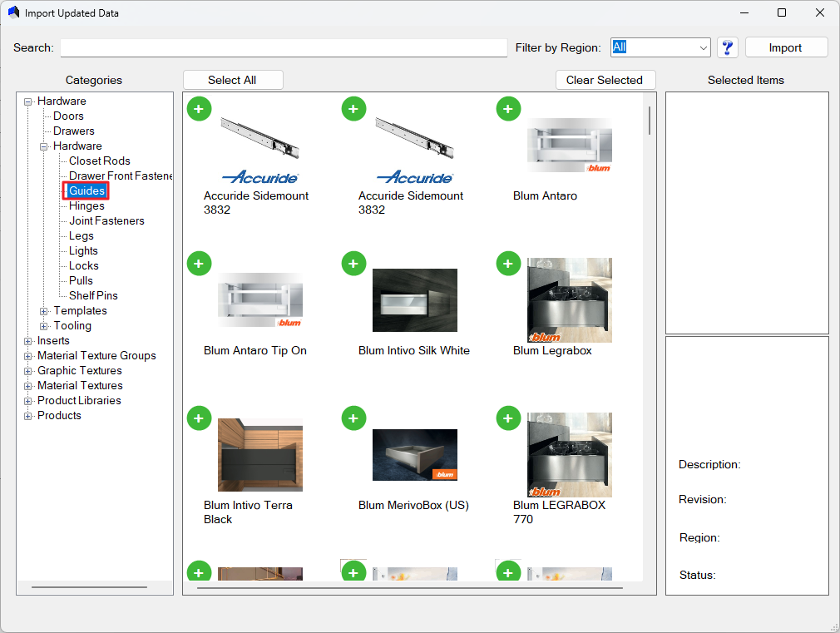Select the Blum Intivo Terra Black thumbnail
Screen dimensions: 840x633
coord(259,454)
